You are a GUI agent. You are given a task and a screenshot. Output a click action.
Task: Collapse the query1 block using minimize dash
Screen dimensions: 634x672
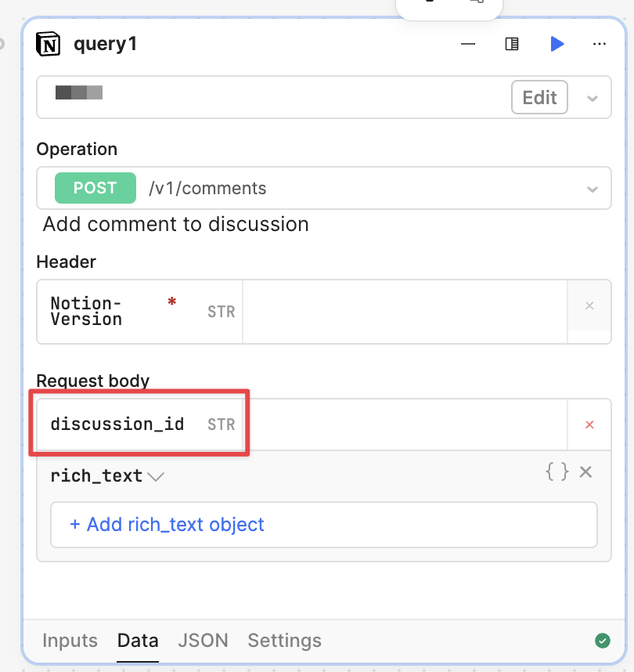pyautogui.click(x=468, y=45)
